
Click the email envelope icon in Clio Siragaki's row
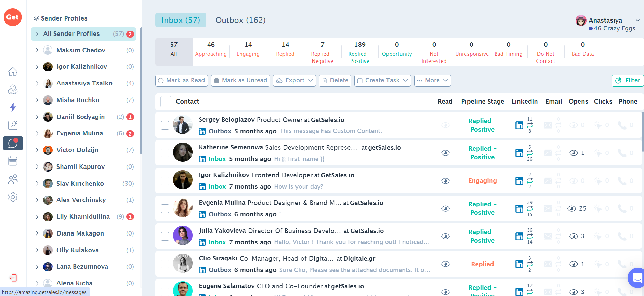click(x=548, y=264)
